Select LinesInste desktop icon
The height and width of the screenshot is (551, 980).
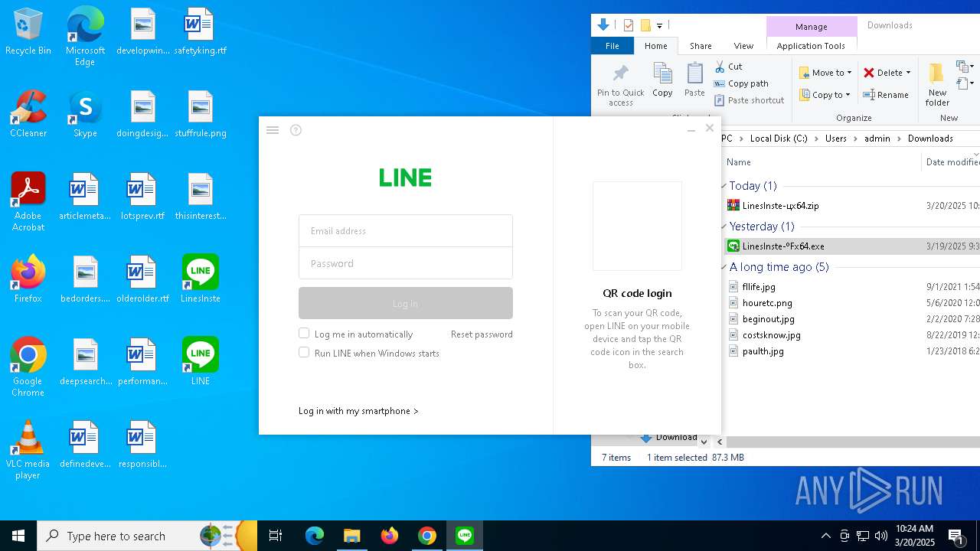click(201, 280)
